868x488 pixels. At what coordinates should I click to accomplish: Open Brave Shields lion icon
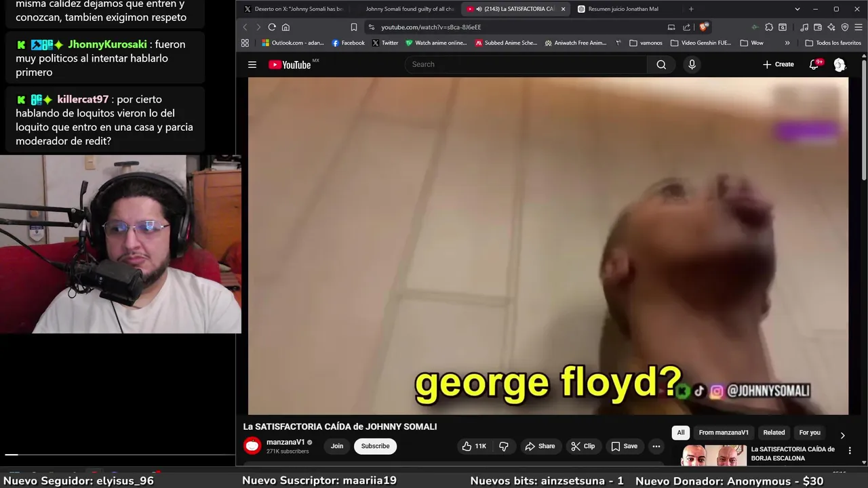(x=704, y=27)
